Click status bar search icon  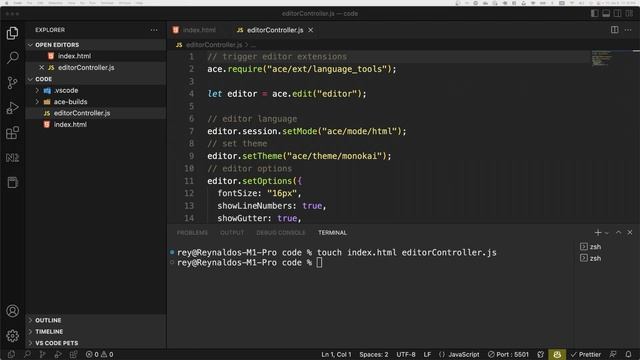coord(27,354)
